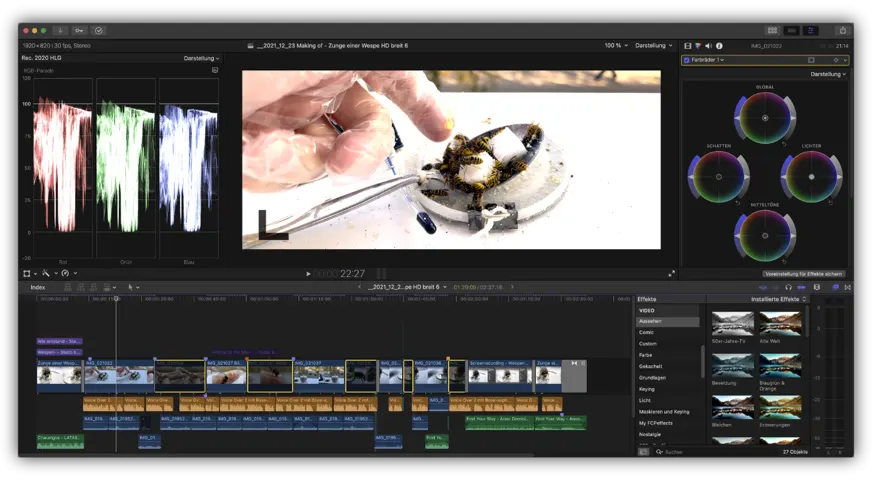Open the enhancements magic wand menu
872x480 pixels.
[x=49, y=273]
